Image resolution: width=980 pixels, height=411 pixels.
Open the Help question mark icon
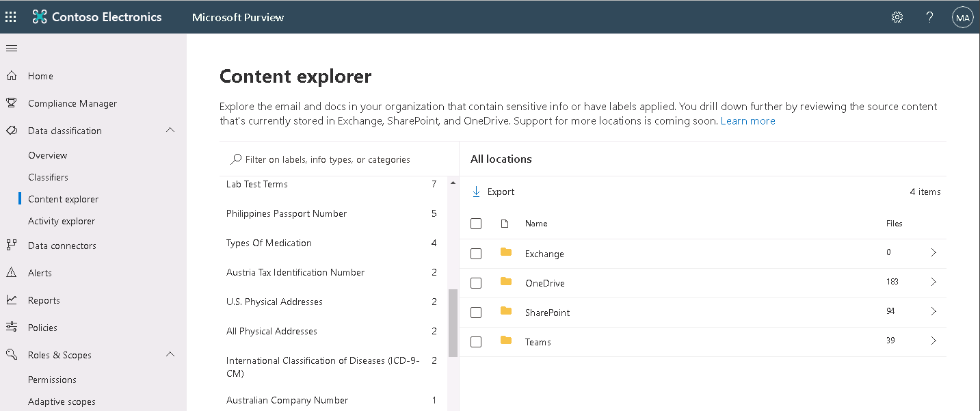(929, 16)
